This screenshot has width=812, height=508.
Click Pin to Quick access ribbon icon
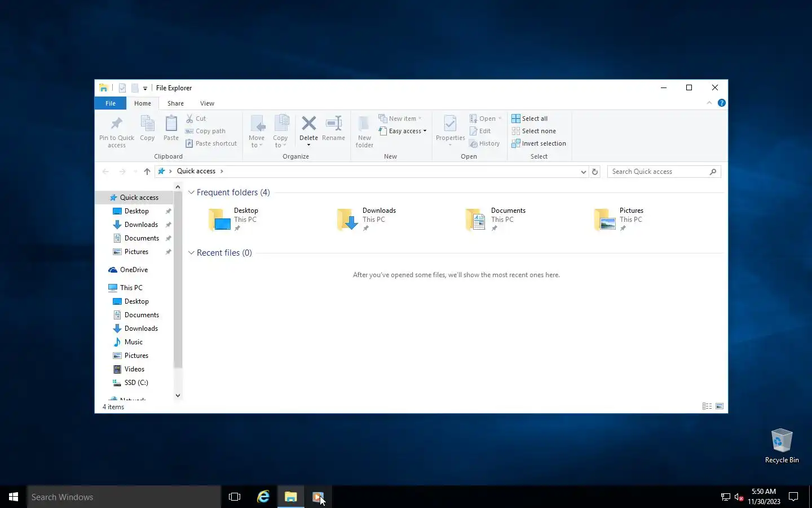[x=117, y=132]
